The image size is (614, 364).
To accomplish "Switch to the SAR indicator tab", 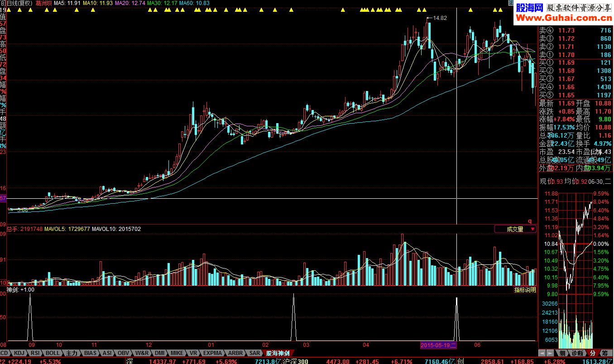I will pyautogui.click(x=255, y=353).
